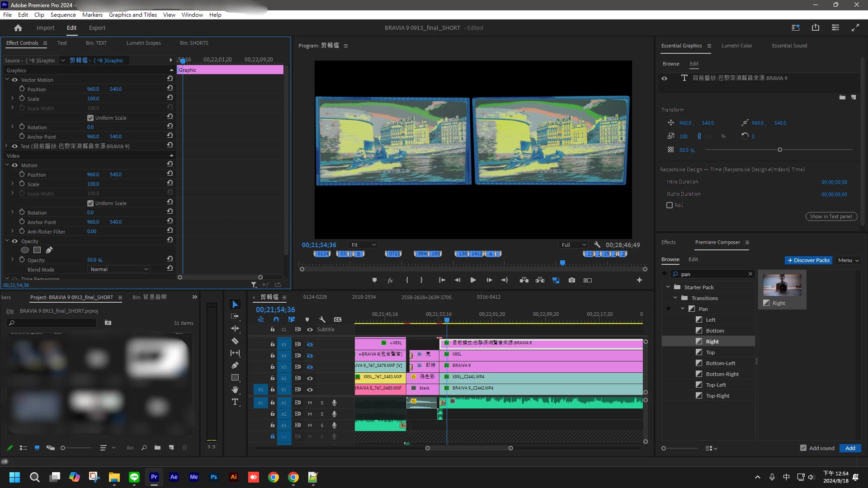
Task: Open the Sequence menu
Action: 63,14
